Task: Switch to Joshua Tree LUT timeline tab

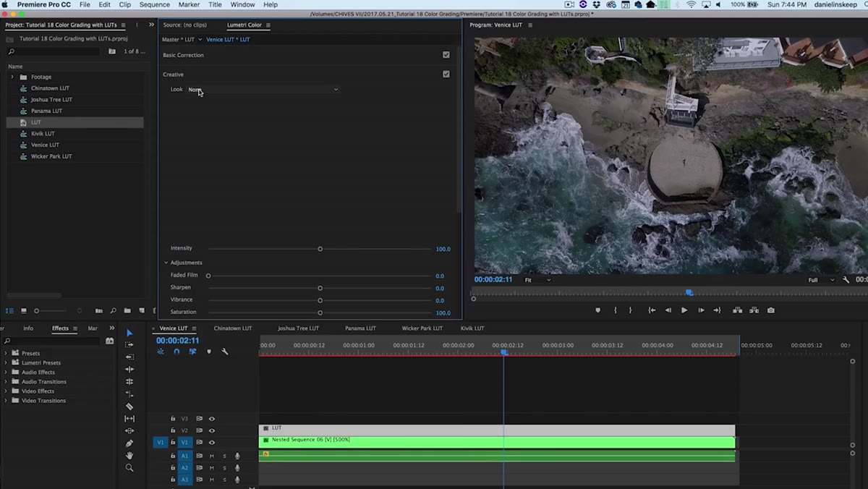Action: [x=298, y=328]
